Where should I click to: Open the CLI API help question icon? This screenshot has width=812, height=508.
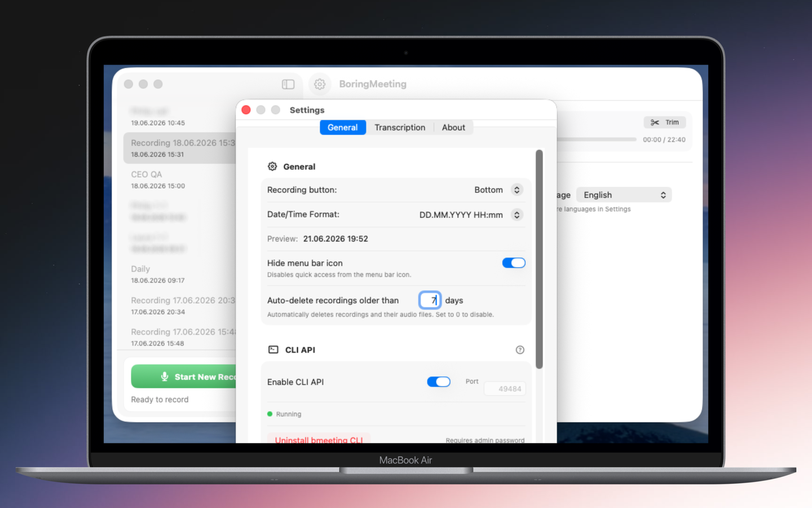coord(520,350)
